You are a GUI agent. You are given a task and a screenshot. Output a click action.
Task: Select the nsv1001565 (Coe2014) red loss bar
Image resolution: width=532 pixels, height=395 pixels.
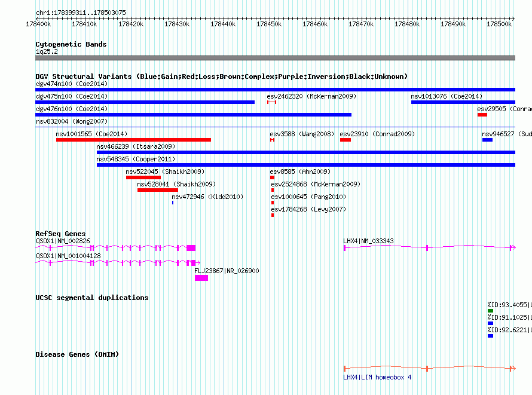click(x=133, y=140)
